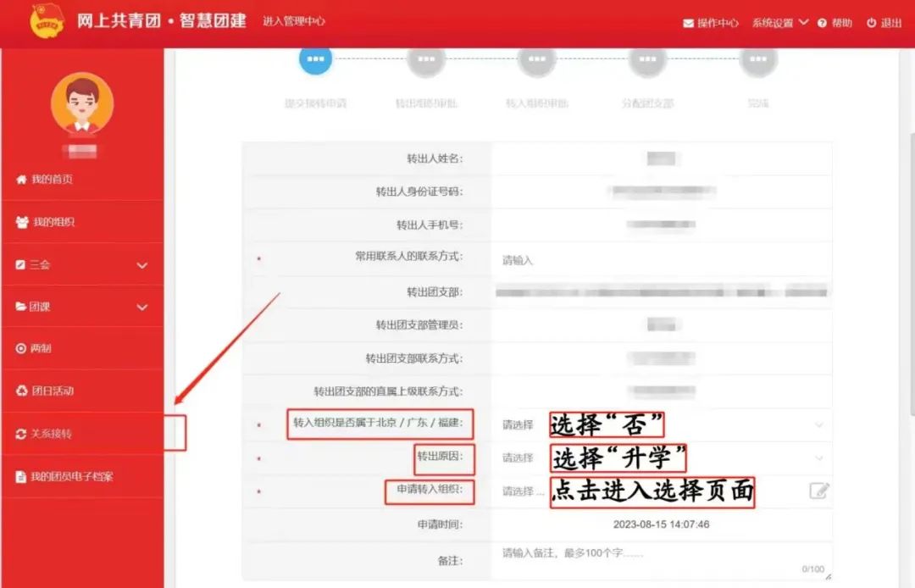Click the 我的团员电子档案 document icon

coord(21,477)
